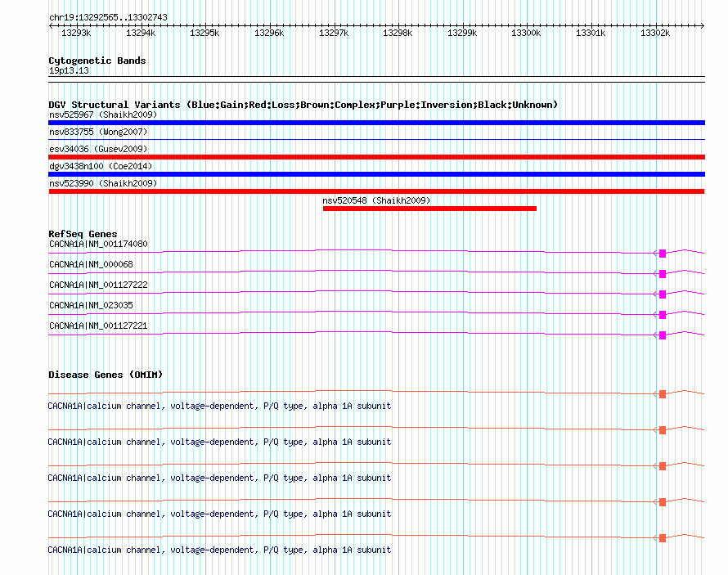The height and width of the screenshot is (575, 728).
Task: Click the 13296k ruler label
Action: point(269,33)
